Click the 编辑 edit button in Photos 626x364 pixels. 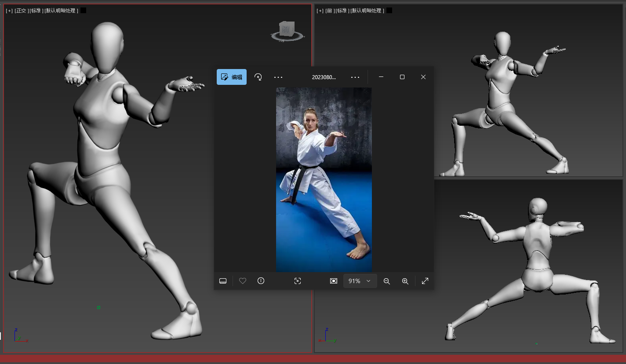pyautogui.click(x=232, y=77)
